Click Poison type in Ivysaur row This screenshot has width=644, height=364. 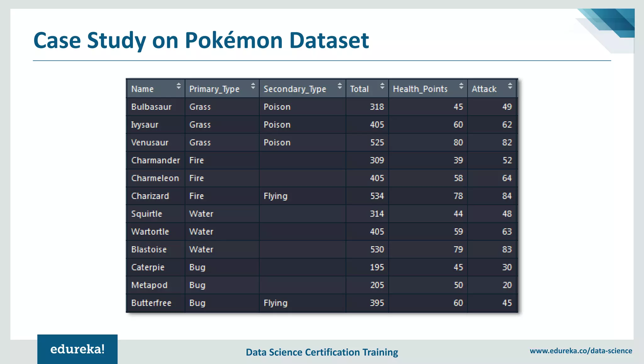point(277,125)
